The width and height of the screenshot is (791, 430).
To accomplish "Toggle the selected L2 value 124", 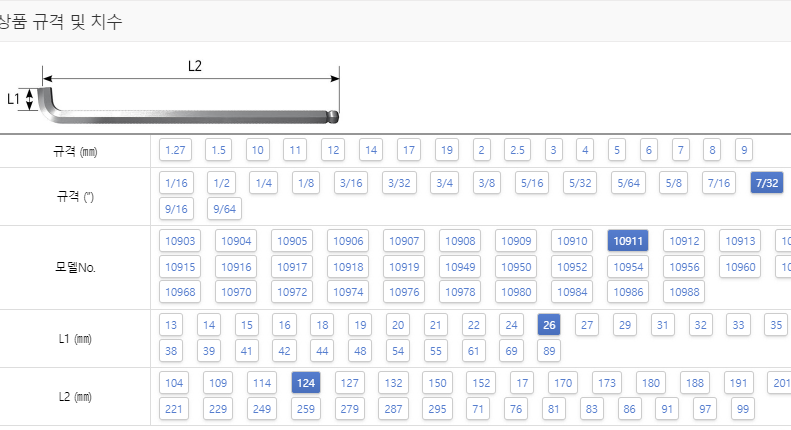I will pyautogui.click(x=306, y=383).
